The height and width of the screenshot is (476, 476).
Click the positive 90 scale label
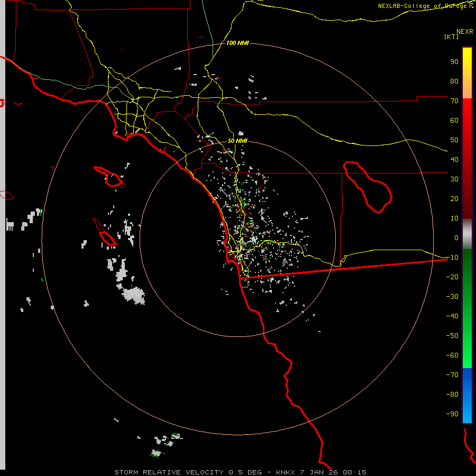[x=454, y=62]
